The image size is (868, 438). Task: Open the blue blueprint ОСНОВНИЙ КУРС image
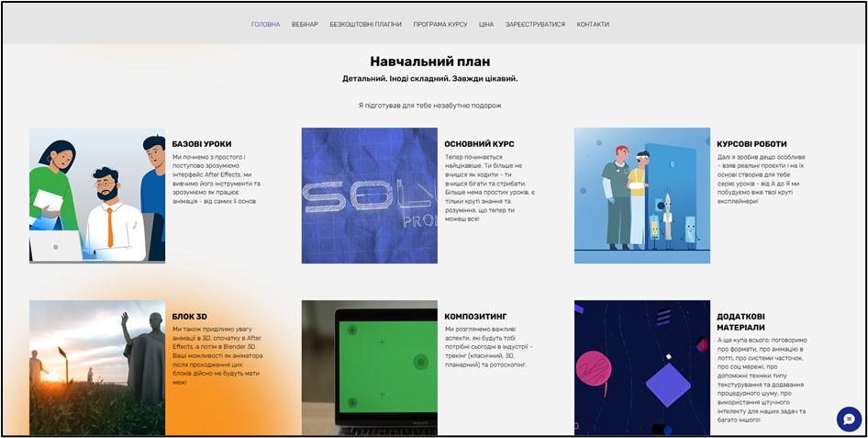pos(370,196)
